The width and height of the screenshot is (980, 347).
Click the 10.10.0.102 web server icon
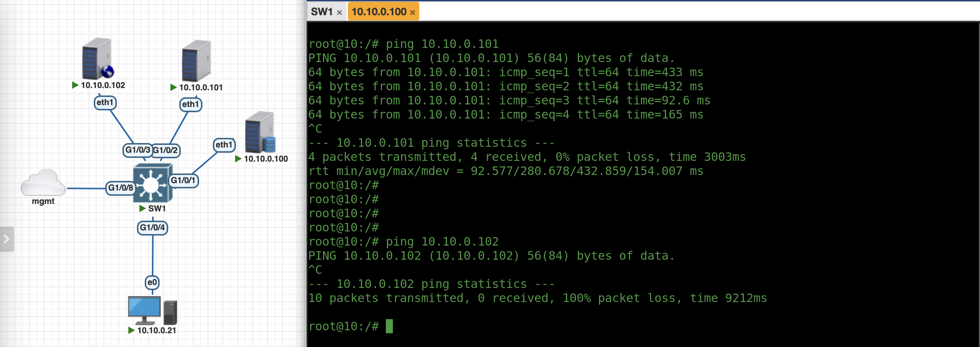pos(97,59)
